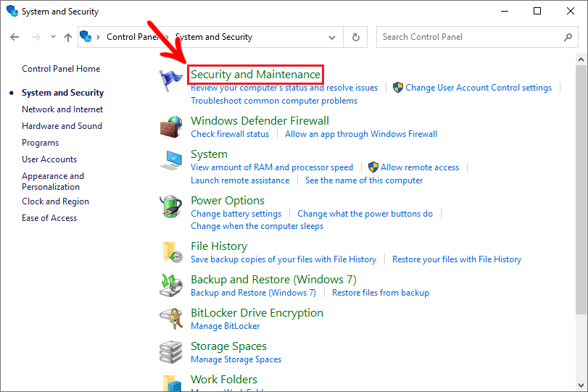Click Control Panel in the breadcrumb
Screen dimensions: 588x392
pos(133,37)
